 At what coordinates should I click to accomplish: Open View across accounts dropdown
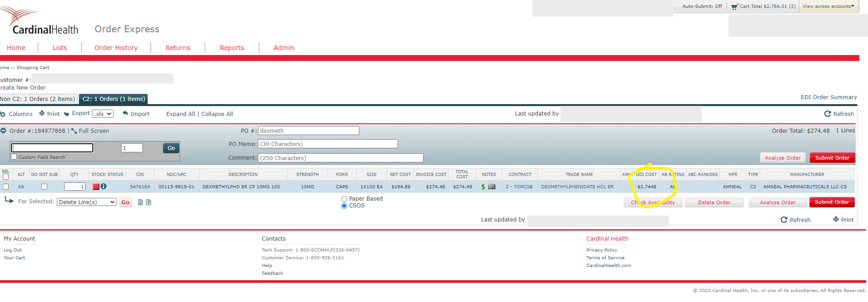pos(828,6)
